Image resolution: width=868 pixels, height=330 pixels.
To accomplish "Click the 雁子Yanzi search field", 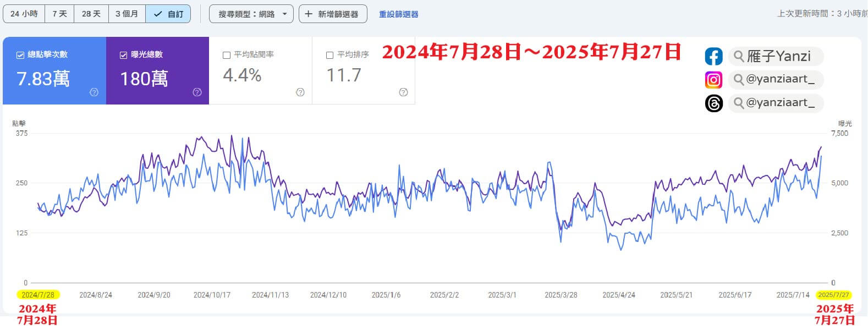I will tap(776, 56).
